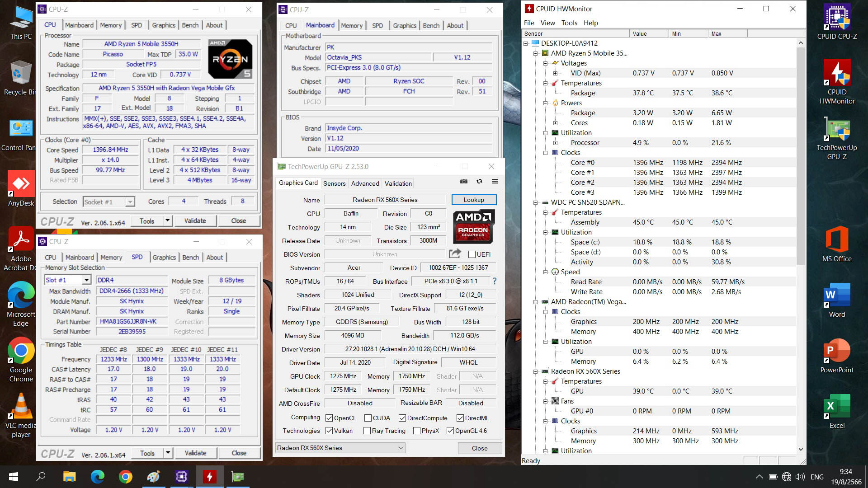This screenshot has height=488, width=868.
Task: Click the Windows Start button
Action: tap(14, 477)
